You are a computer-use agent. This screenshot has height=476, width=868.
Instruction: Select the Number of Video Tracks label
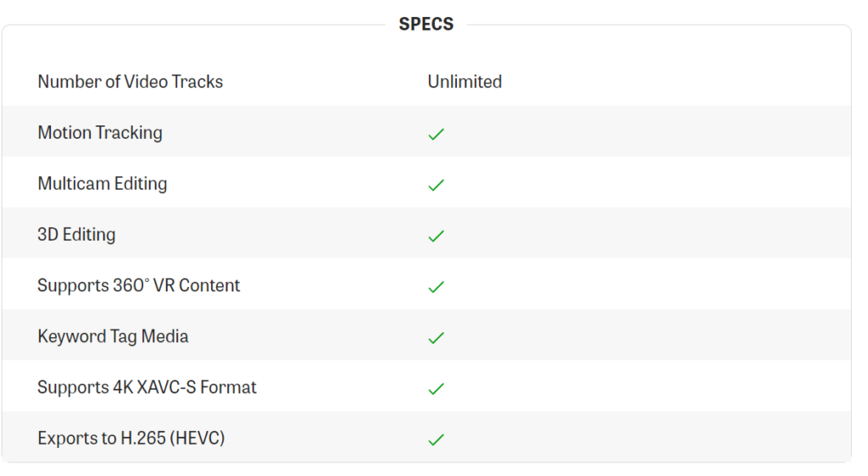pyautogui.click(x=130, y=82)
